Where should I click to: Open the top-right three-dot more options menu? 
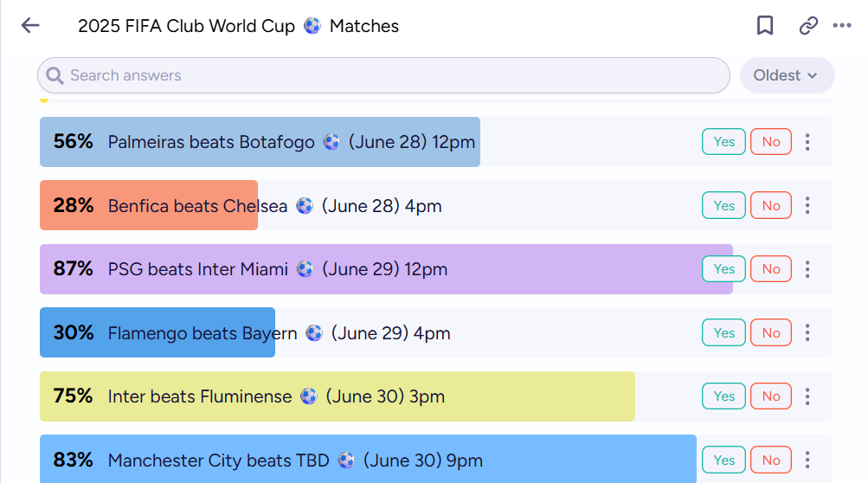842,26
